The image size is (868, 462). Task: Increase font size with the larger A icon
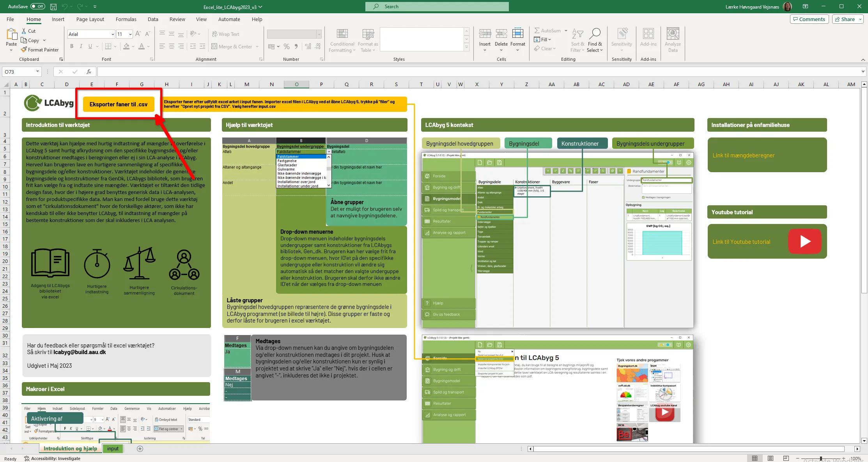coord(138,34)
